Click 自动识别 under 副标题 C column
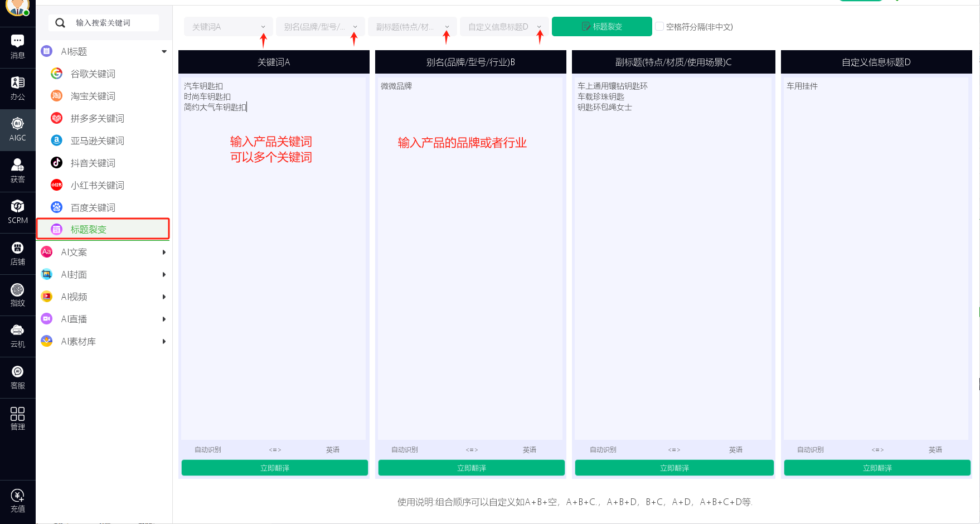Viewport: 980px width, 524px height. point(603,450)
